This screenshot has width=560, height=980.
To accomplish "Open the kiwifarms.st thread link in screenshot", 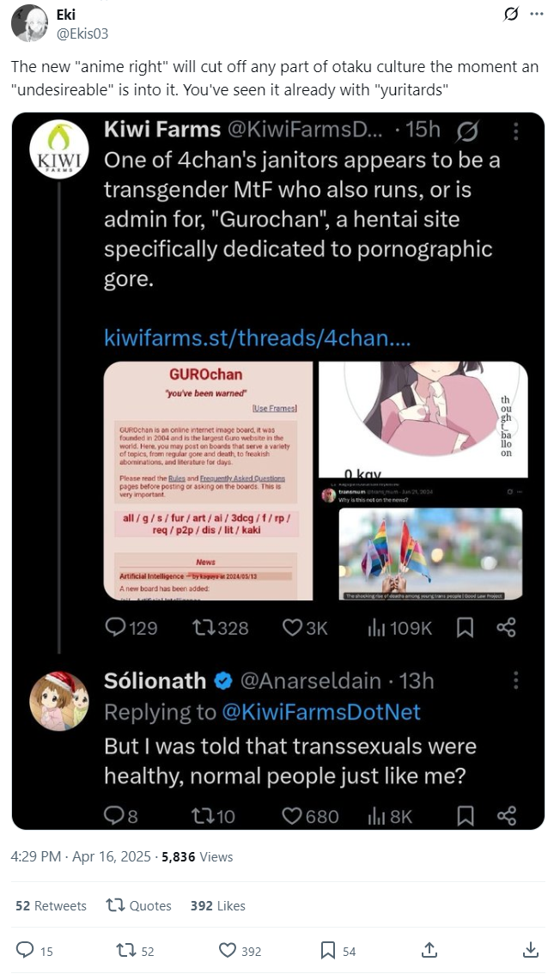I will pyautogui.click(x=257, y=338).
